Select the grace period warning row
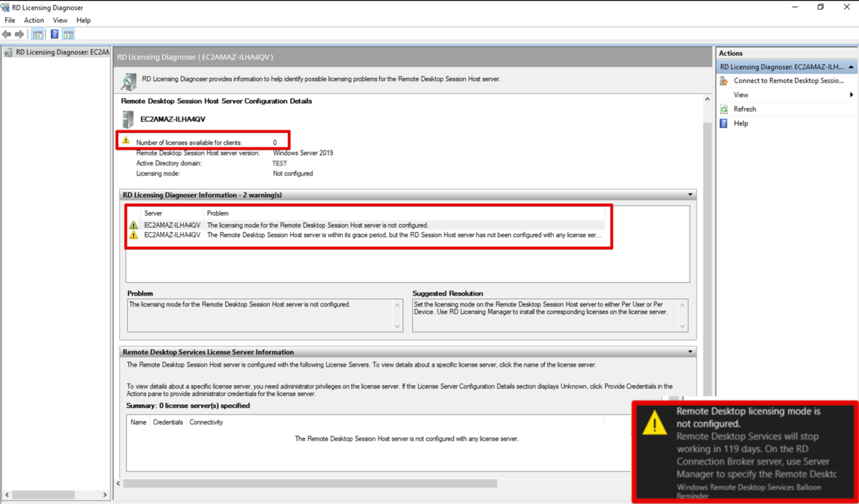Viewport: 859px width, 504px height. 367,235
